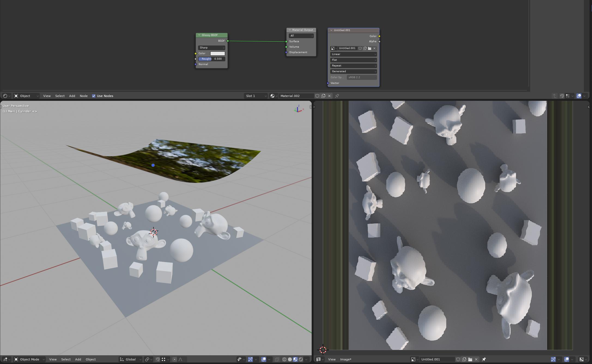Open object visibility eye dropdown in viewport

[x=241, y=359]
